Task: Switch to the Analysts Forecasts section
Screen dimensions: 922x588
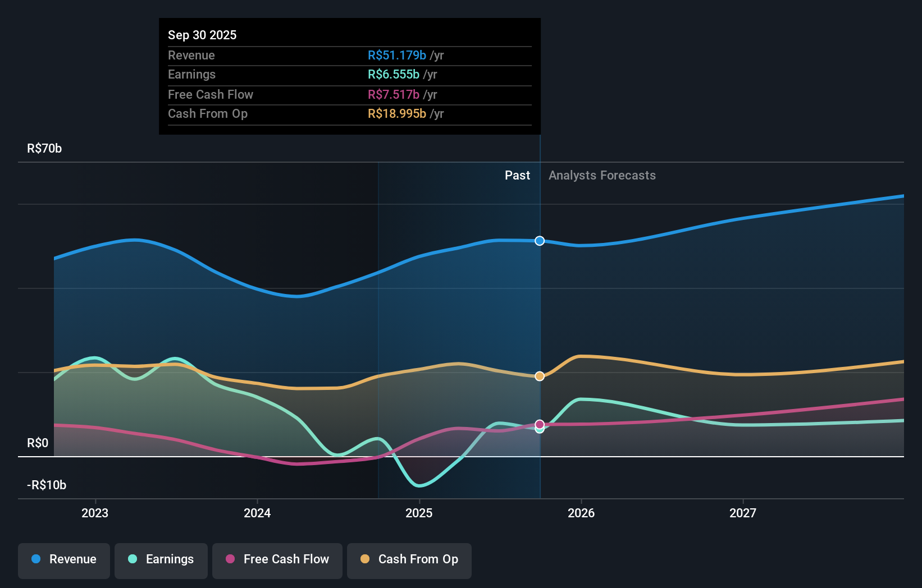Action: 602,175
